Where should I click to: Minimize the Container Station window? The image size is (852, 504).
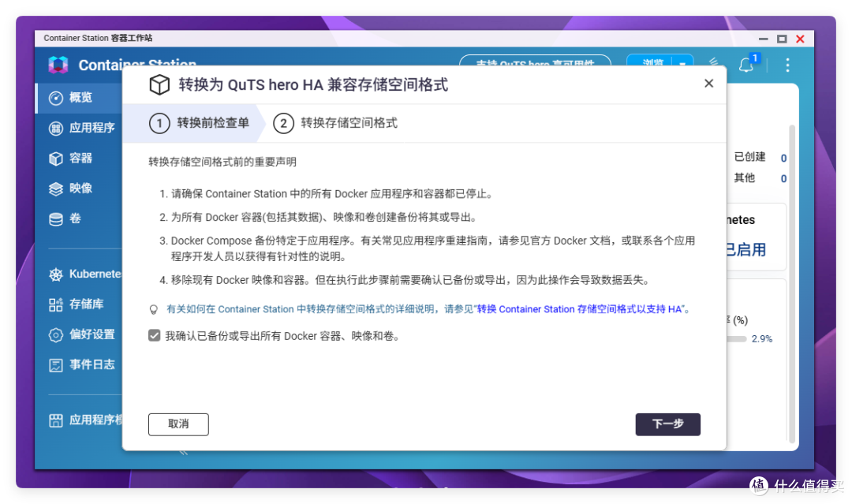click(x=764, y=39)
